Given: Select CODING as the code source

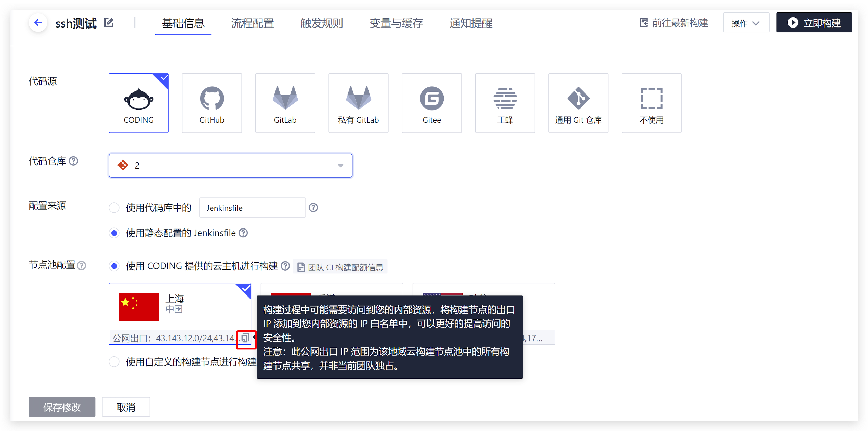Looking at the screenshot, I should click(x=138, y=103).
